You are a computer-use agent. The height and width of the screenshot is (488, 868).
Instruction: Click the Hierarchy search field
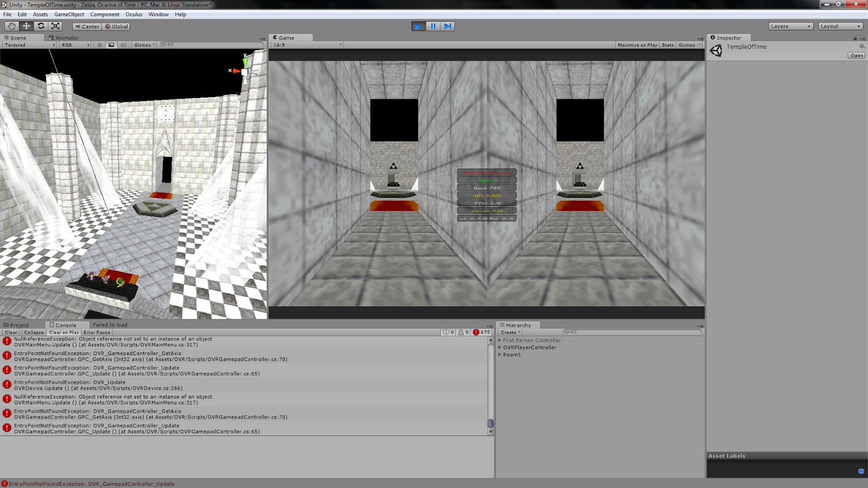coord(632,332)
